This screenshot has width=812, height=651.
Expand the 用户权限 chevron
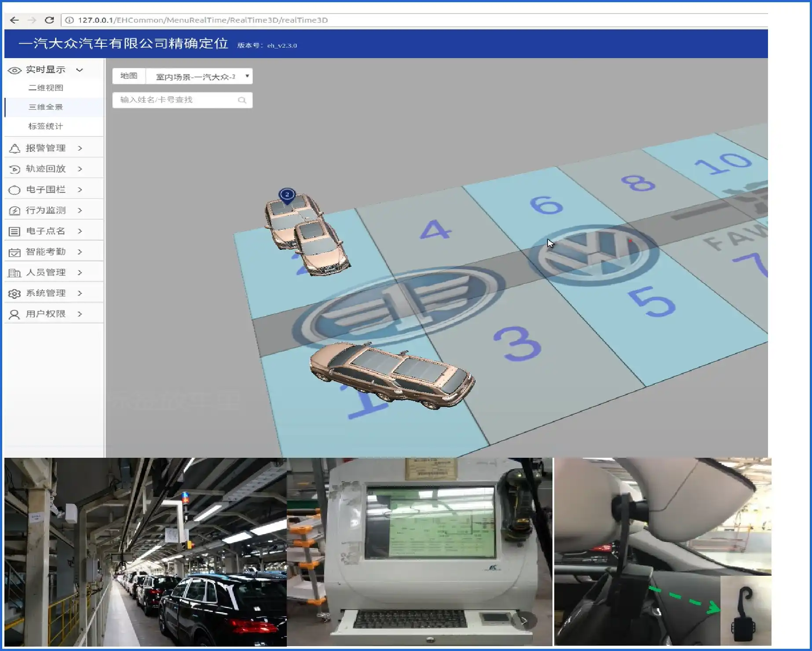(80, 314)
